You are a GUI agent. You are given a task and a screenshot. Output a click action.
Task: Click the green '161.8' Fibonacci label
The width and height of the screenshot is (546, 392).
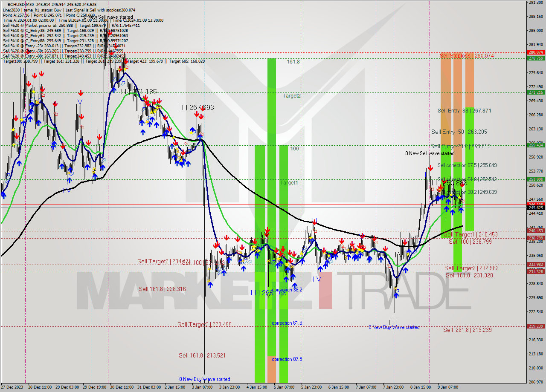(293, 62)
